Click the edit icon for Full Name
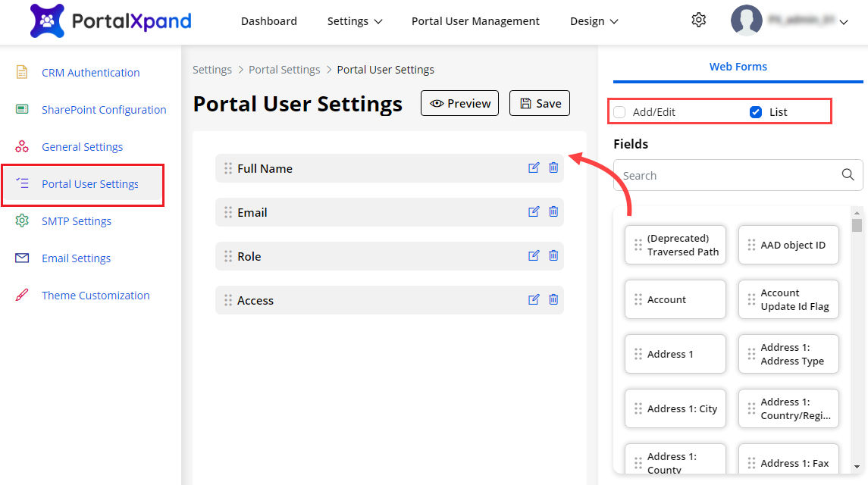The image size is (868, 485). [x=534, y=168]
